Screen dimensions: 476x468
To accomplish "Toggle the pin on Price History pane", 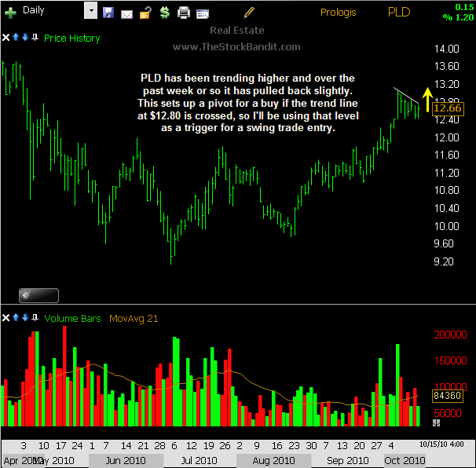I will tap(35, 38).
